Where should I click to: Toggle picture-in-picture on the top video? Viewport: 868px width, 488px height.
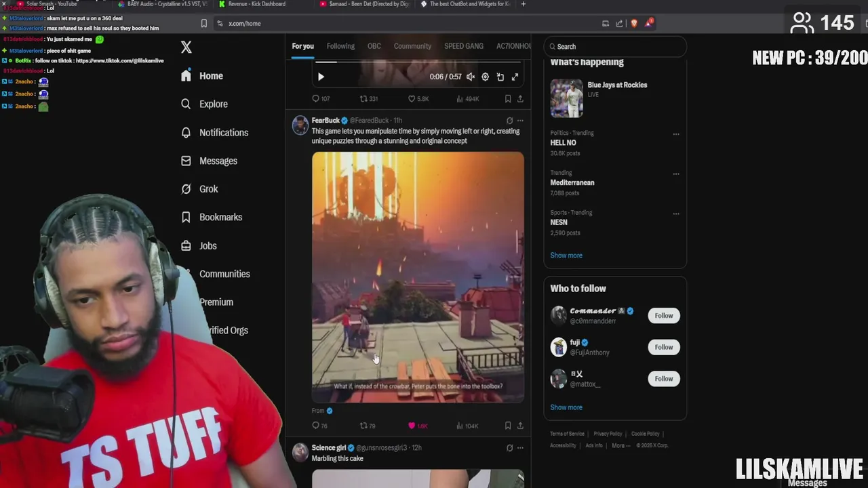point(500,77)
